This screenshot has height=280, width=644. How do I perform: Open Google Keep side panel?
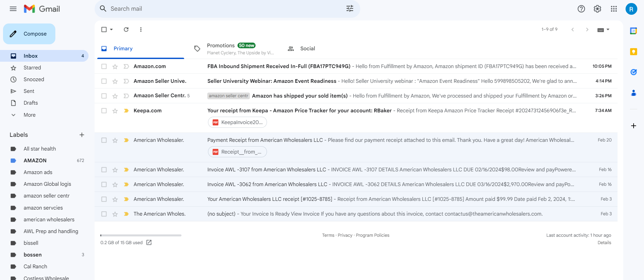click(634, 52)
